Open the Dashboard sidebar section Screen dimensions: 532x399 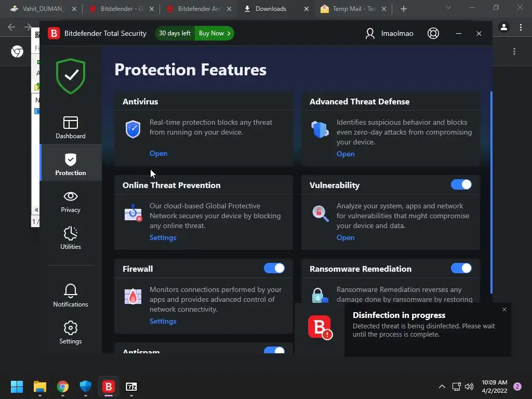point(71,128)
